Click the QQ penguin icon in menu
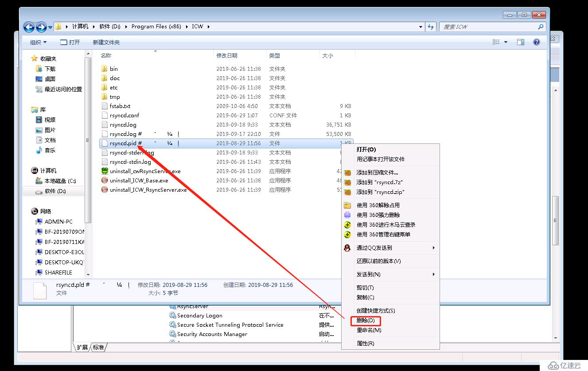This screenshot has width=588, height=371. point(347,247)
